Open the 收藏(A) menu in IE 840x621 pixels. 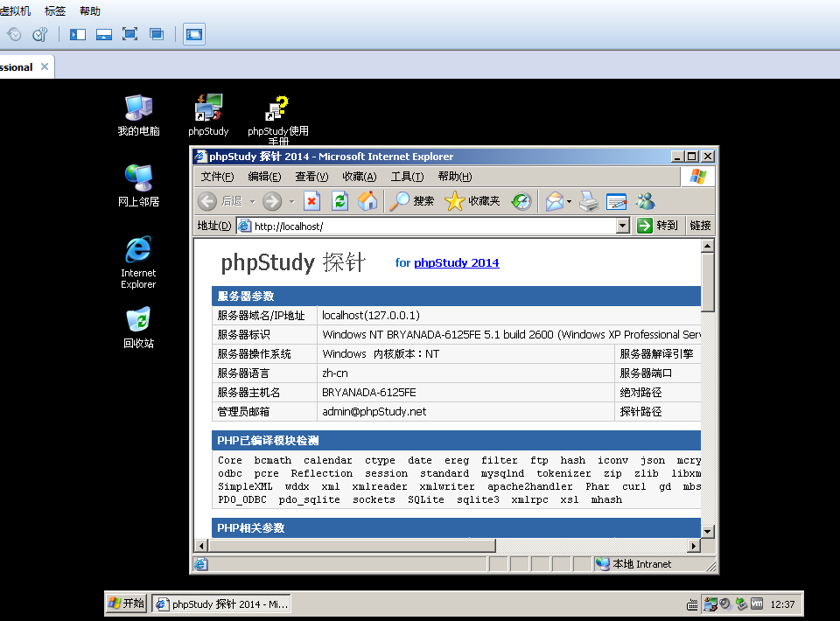[359, 177]
